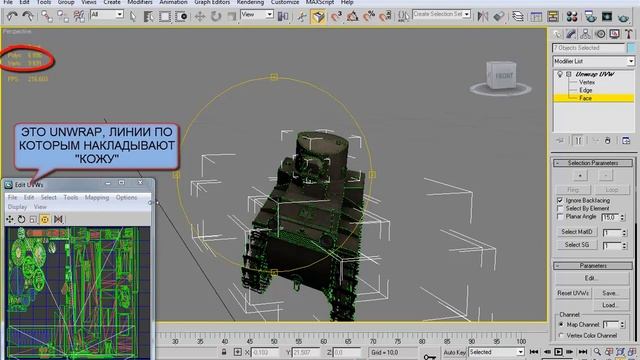Click the Select MatID button
The height and width of the screenshot is (360, 640).
(x=576, y=232)
